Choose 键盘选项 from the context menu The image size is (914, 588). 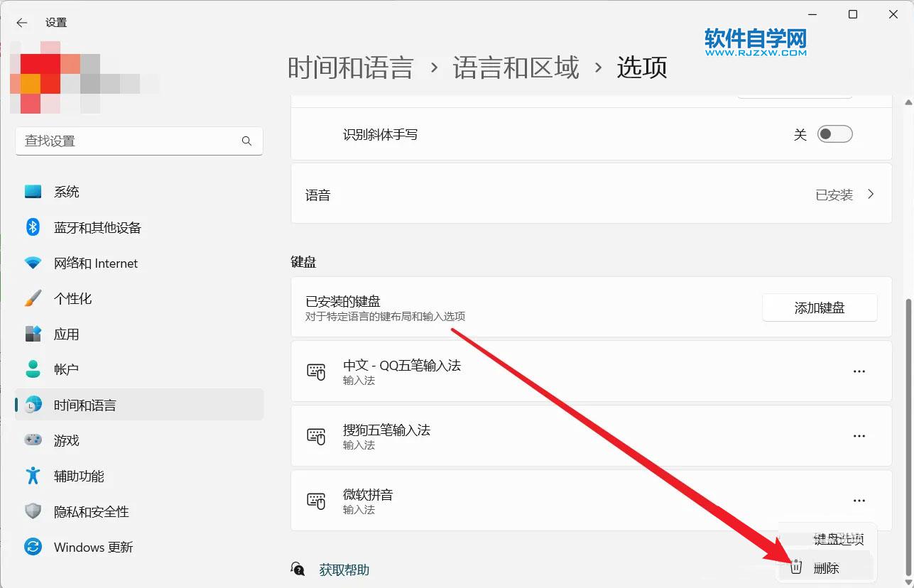[x=839, y=539]
